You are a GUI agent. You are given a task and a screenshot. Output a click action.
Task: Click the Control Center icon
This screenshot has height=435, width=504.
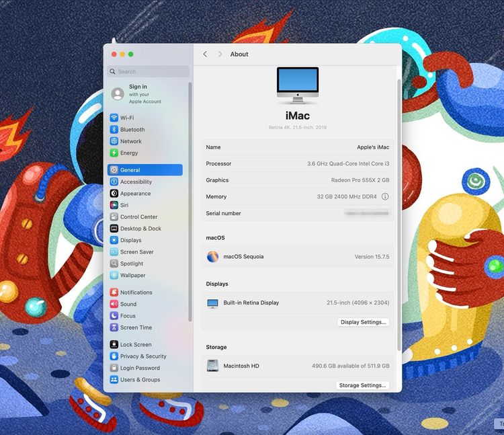(x=114, y=216)
